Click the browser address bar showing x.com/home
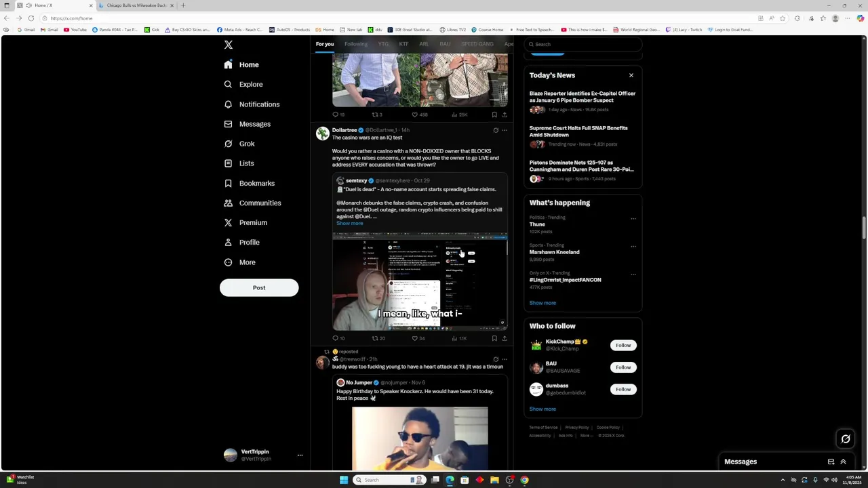Viewport: 868px width, 488px height. click(x=400, y=18)
